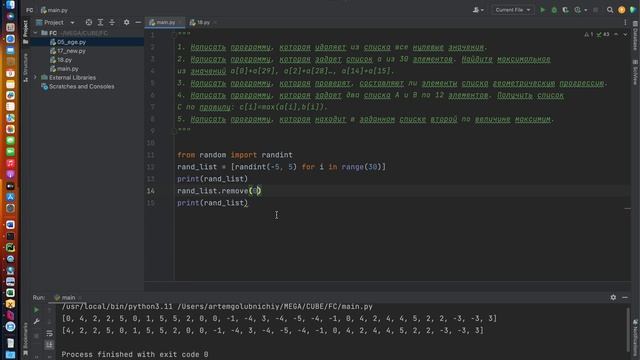This screenshot has width=640, height=360.
Task: Toggle the Project tool window side tab
Action: (x=25, y=32)
